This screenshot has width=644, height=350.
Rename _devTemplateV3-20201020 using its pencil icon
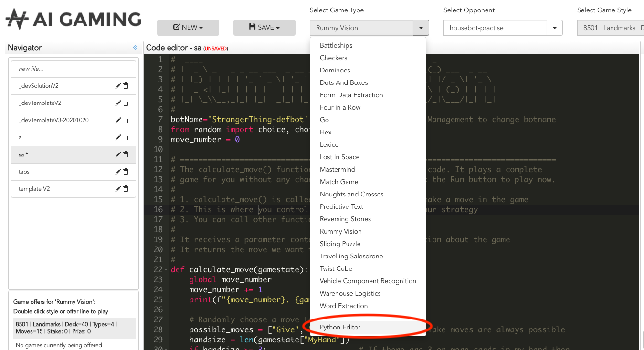click(118, 120)
